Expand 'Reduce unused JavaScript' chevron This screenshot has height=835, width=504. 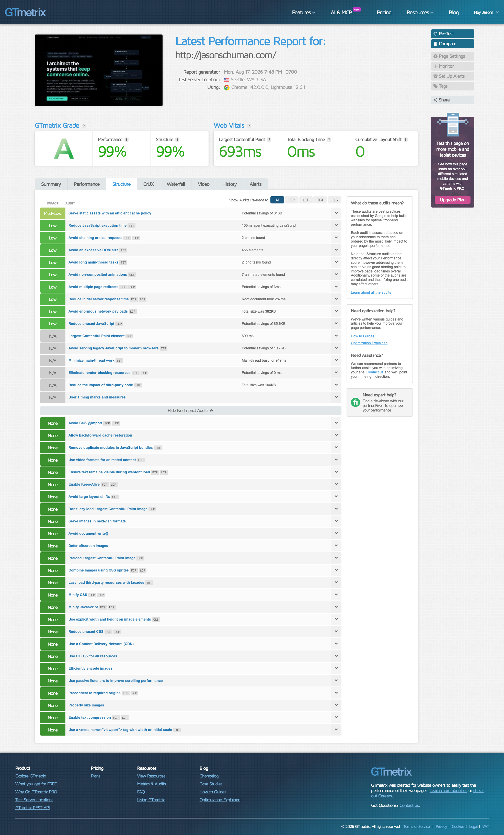click(x=336, y=324)
